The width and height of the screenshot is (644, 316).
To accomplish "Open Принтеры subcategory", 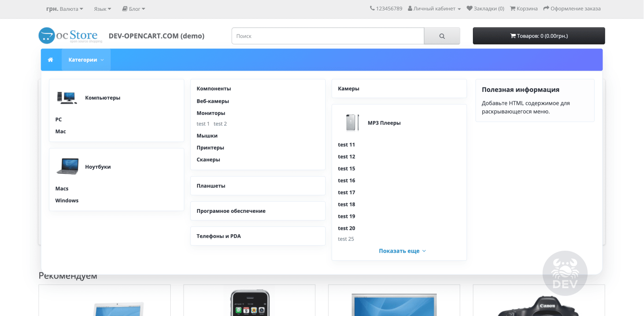I will 211,148.
